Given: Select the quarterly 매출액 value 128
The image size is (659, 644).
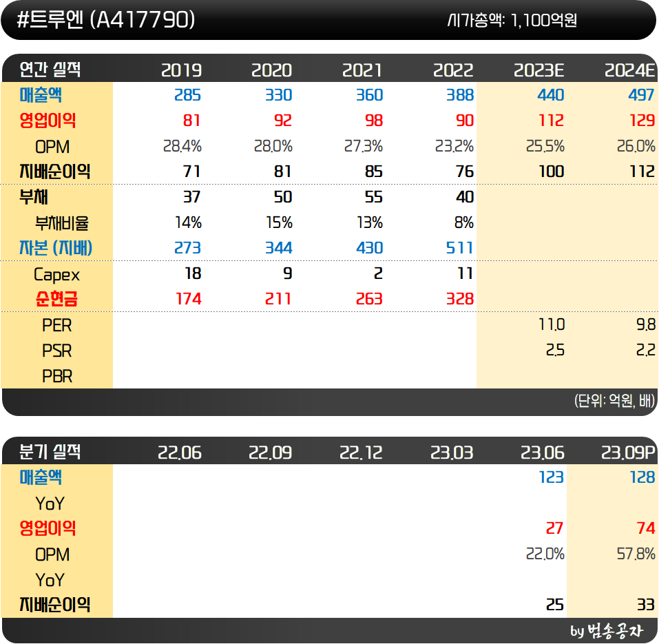Looking at the screenshot, I should pos(644,478).
